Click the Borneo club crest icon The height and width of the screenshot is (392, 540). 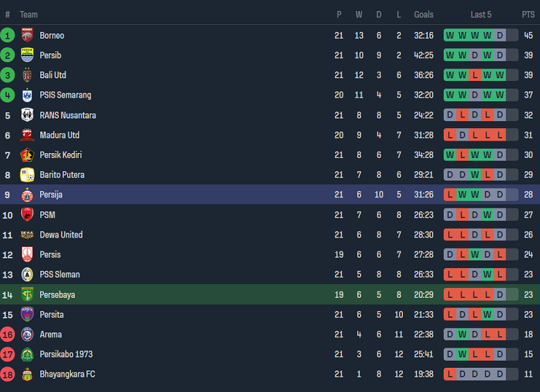[27, 35]
